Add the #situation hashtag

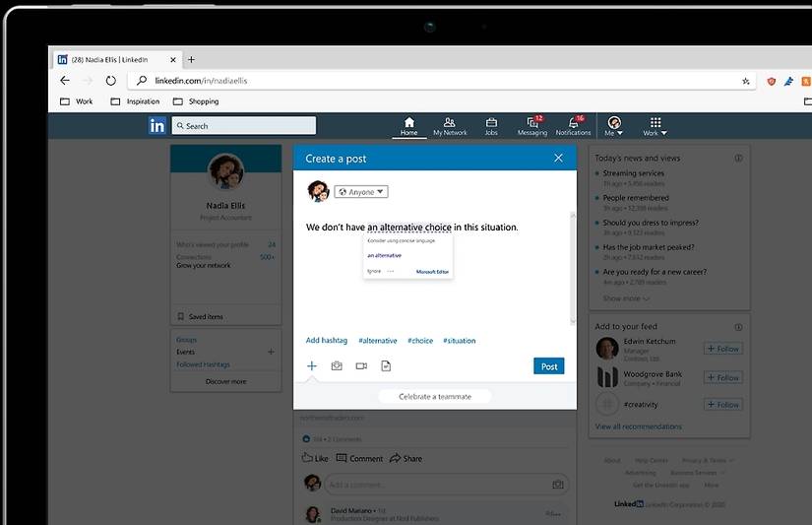[459, 341]
